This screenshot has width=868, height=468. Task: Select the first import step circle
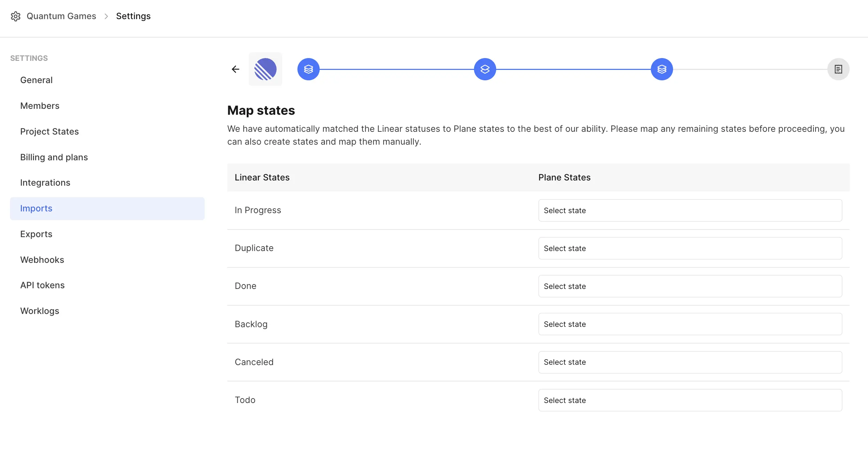pos(309,69)
